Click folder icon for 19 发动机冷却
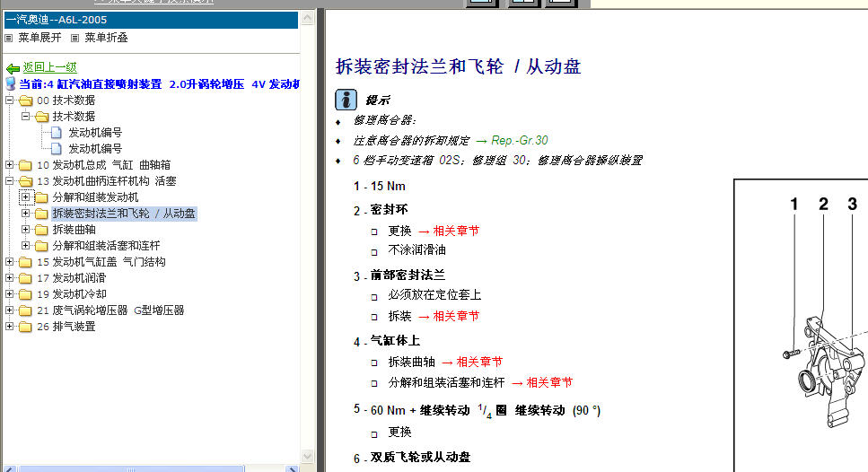This screenshot has width=868, height=472. [x=25, y=294]
